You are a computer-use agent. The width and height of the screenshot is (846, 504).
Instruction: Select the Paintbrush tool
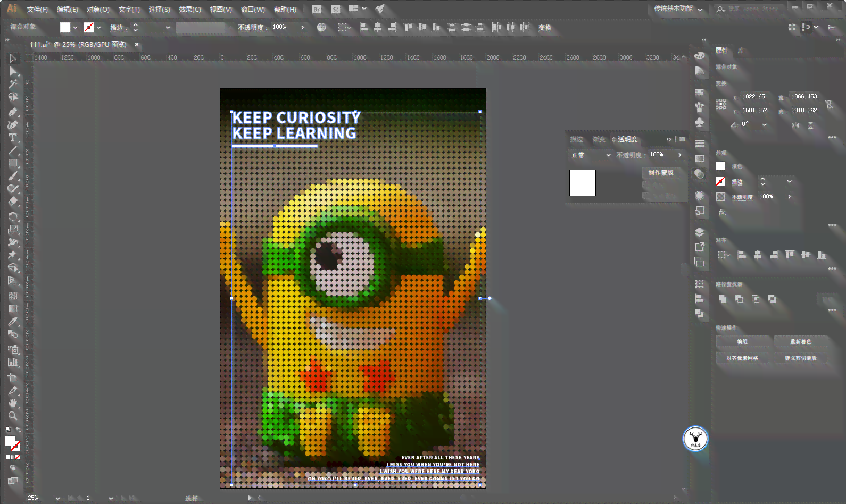coord(13,176)
